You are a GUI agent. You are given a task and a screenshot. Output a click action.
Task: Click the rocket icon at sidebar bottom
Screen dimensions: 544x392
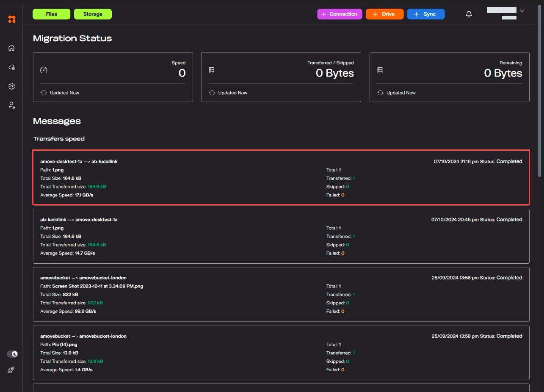(11, 370)
